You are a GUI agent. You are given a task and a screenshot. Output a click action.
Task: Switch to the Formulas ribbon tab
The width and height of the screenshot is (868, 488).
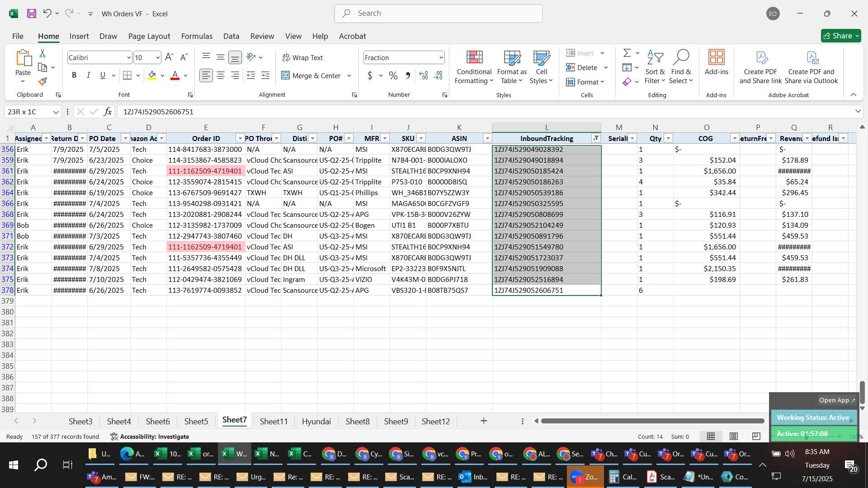[x=197, y=36]
